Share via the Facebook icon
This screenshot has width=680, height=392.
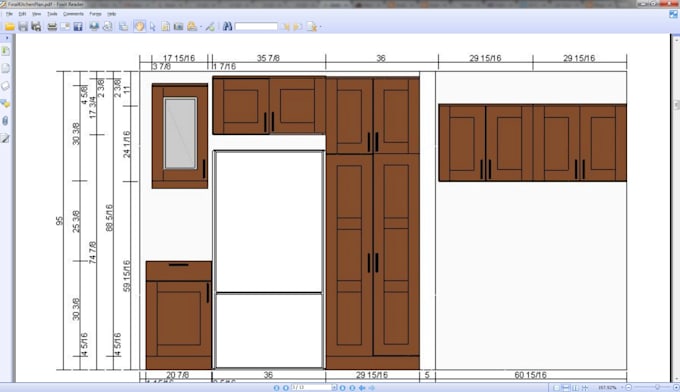(x=78, y=27)
